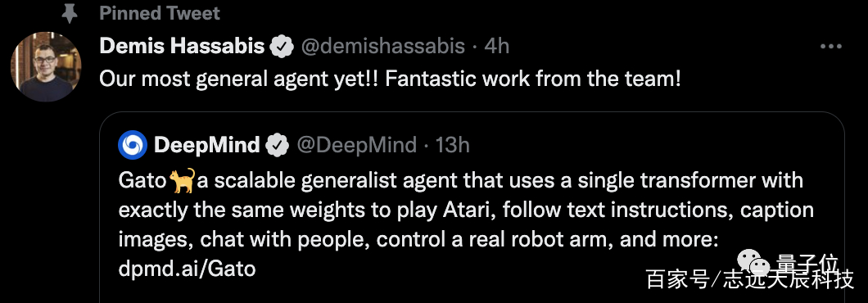Click the verified badge beside DeepMind
The width and height of the screenshot is (868, 303).
tap(278, 146)
